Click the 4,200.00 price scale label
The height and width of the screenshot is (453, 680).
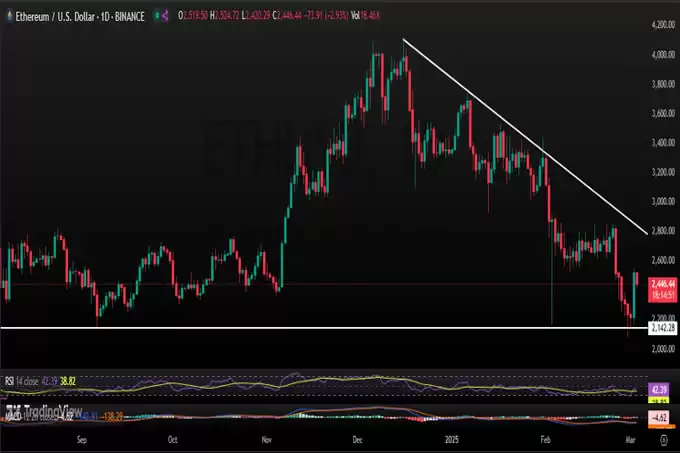(663, 25)
